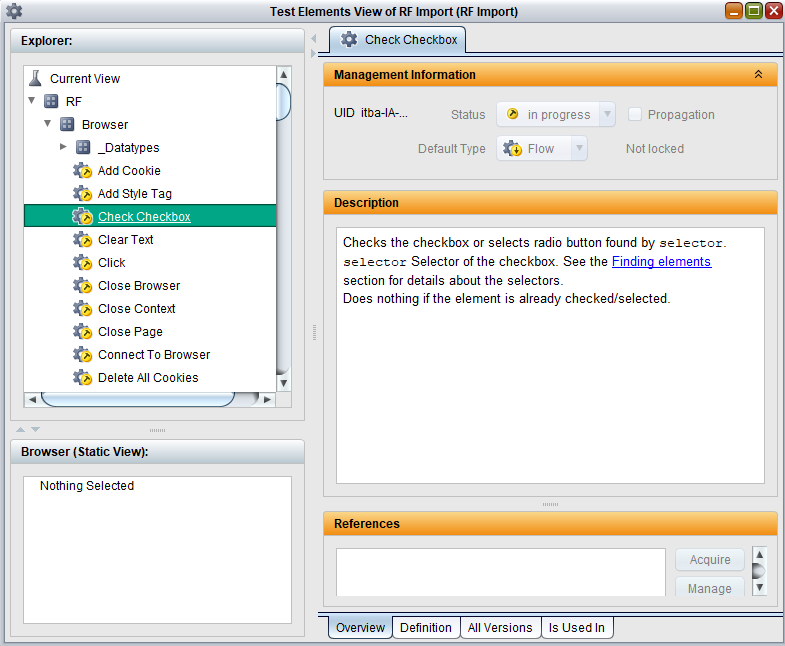The width and height of the screenshot is (785, 646).
Task: Select Add Cookie in the tree
Action: point(129,171)
